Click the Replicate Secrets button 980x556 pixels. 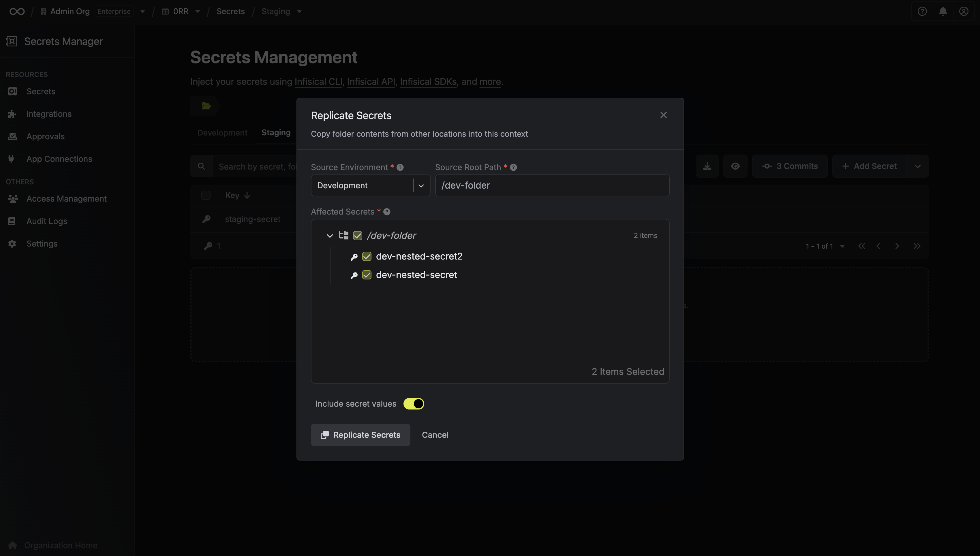tap(361, 435)
